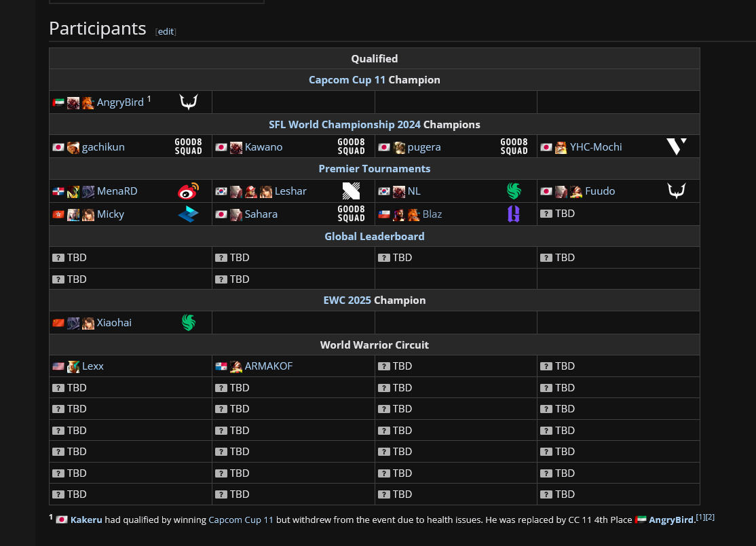756x546 pixels.
Task: Open Sahara player page
Action: tap(261, 214)
